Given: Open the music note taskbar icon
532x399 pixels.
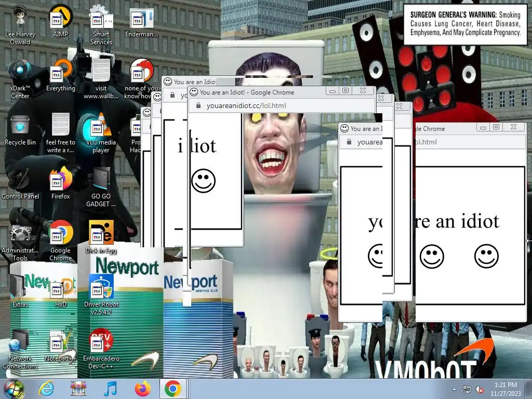Looking at the screenshot, I should [110, 389].
